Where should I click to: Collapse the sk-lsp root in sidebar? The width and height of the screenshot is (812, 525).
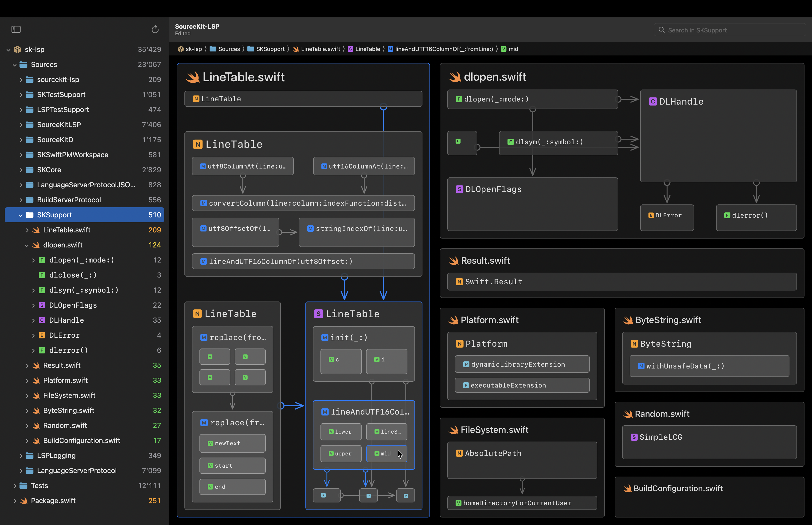[8, 50]
